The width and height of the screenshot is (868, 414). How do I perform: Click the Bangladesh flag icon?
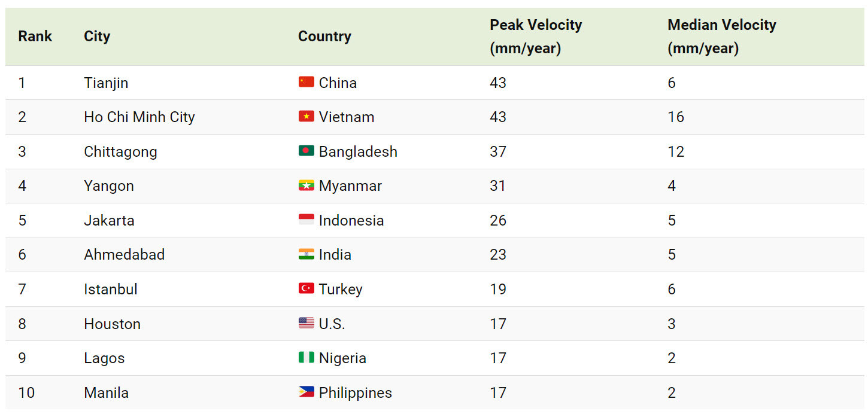pyautogui.click(x=306, y=151)
